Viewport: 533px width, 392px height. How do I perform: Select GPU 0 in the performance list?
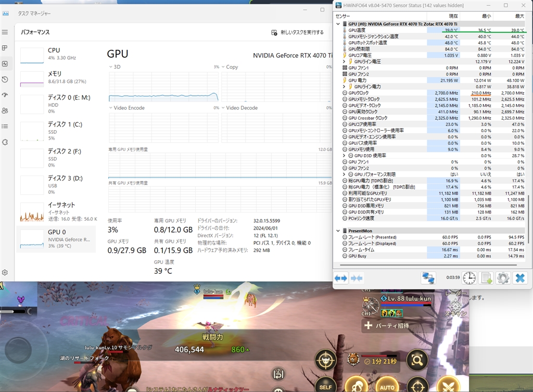56,239
